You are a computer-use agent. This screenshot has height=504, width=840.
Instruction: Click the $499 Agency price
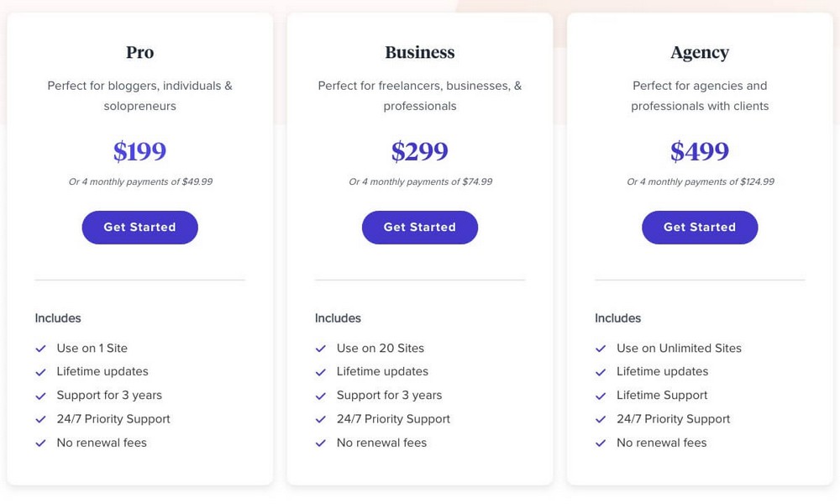click(700, 151)
